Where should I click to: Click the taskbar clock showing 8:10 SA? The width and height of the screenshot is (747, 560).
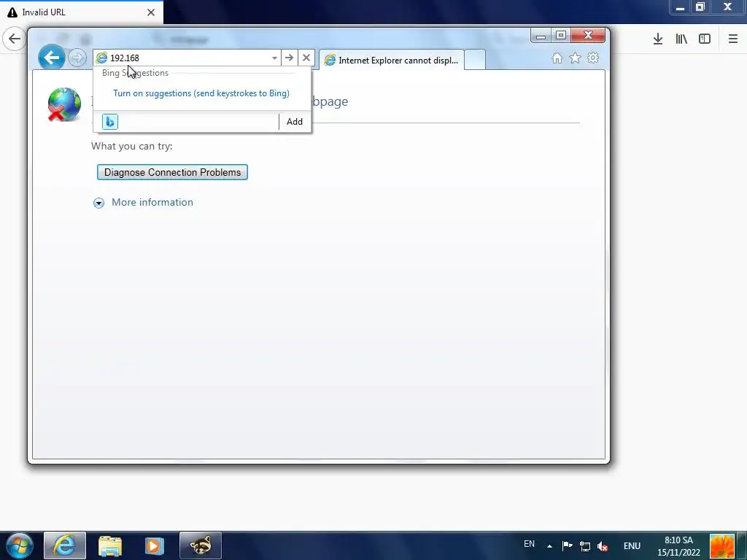point(678,546)
